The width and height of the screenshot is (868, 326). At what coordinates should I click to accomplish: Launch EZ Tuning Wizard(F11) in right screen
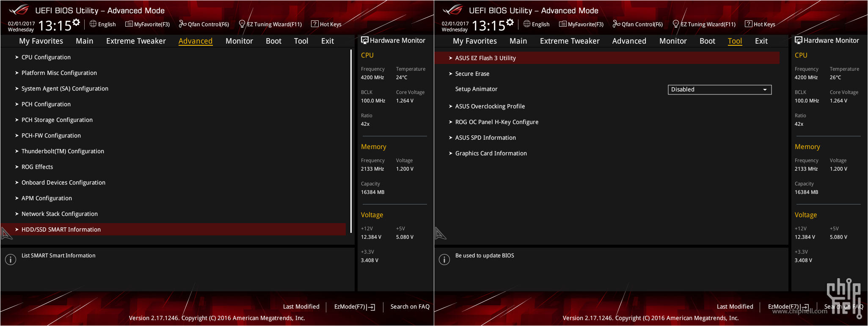(704, 24)
